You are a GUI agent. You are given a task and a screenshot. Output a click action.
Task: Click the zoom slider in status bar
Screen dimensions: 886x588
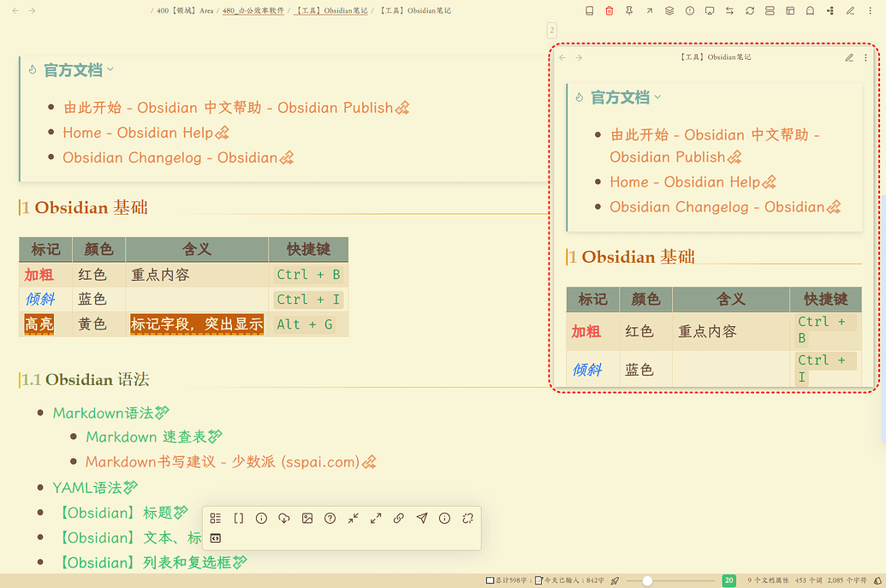648,581
